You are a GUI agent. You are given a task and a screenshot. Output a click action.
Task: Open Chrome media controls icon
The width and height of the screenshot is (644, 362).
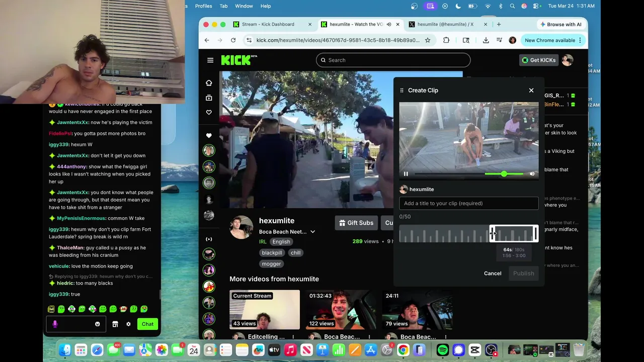499,40
